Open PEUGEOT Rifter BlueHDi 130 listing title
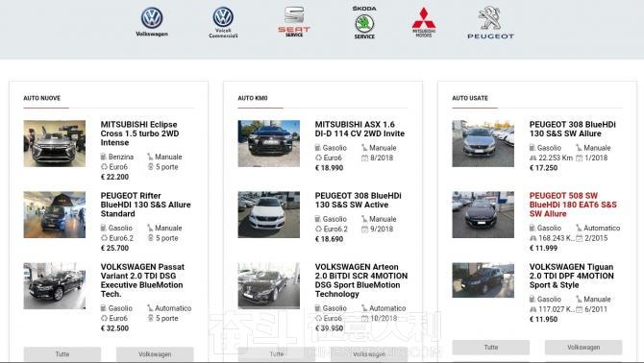Image resolution: width=644 pixels, height=363 pixels. point(146,205)
